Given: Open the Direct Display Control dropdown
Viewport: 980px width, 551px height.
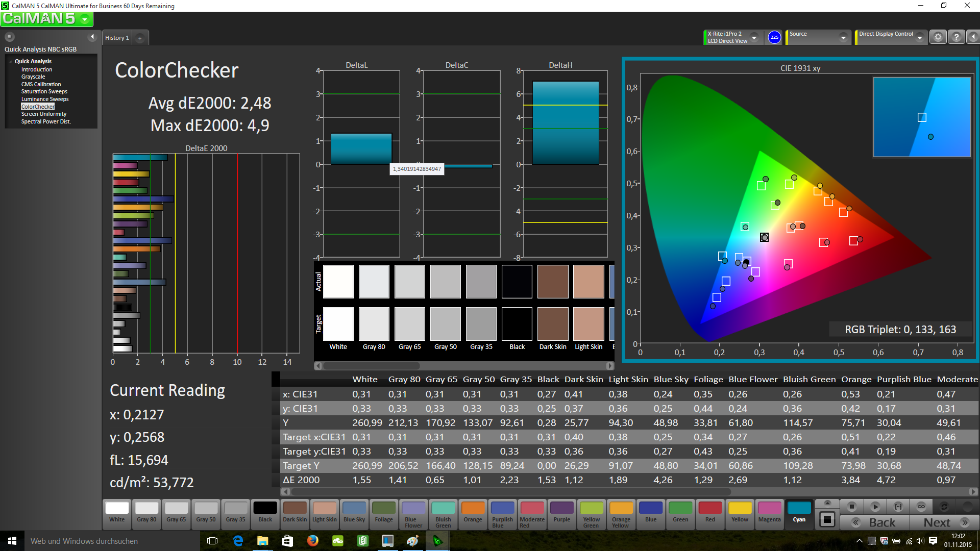Looking at the screenshot, I should click(x=919, y=38).
